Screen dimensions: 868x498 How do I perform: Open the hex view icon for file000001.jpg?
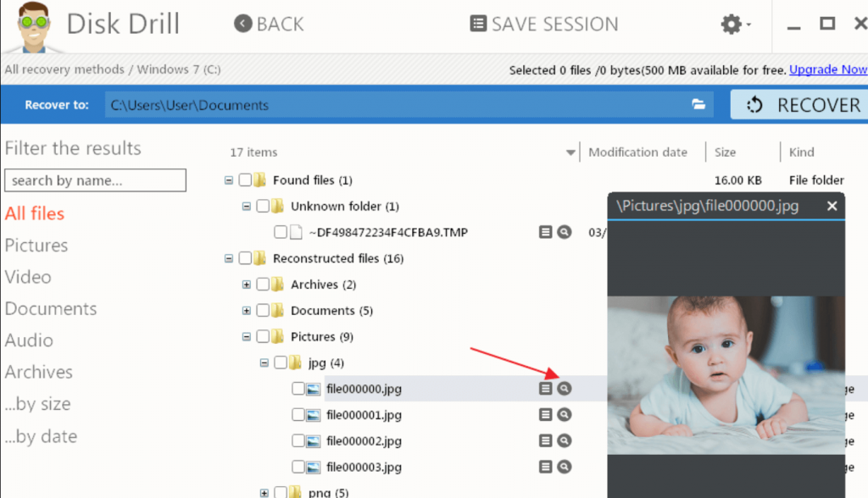(545, 414)
